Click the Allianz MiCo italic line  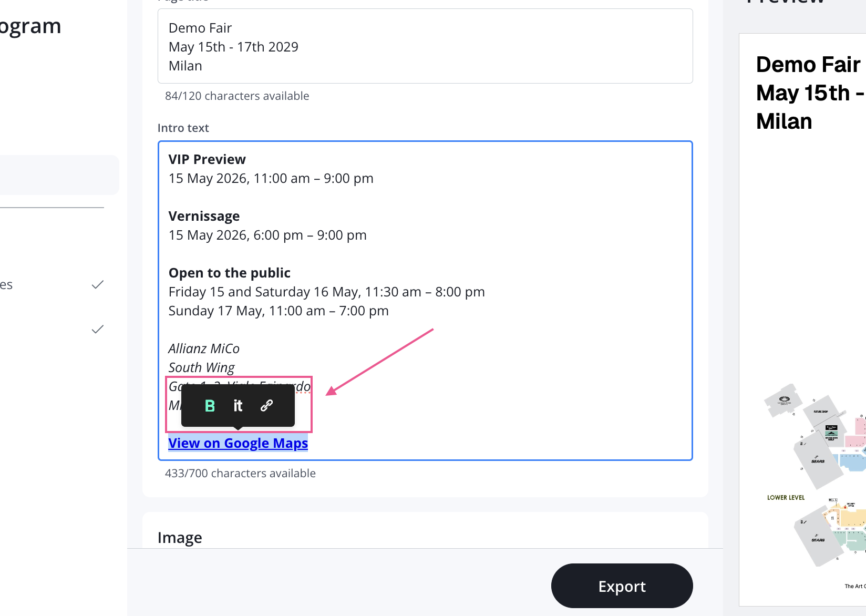tap(204, 348)
